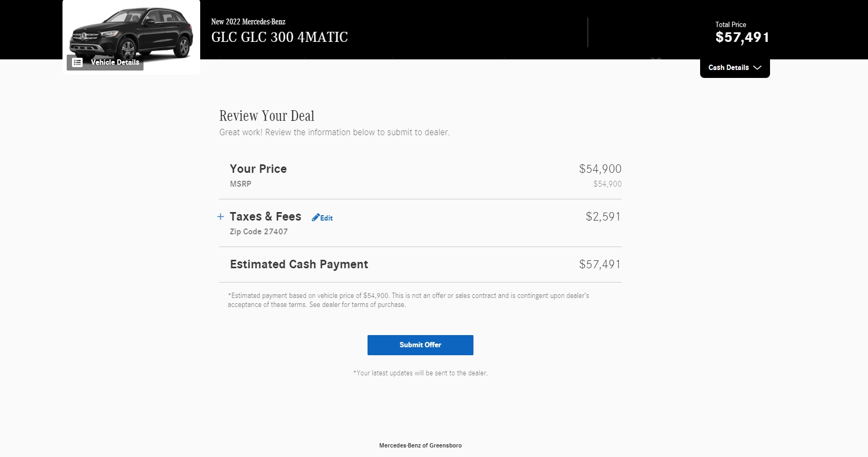This screenshot has width=868, height=457.
Task: Click the $2,591 taxes amount
Action: pyautogui.click(x=603, y=216)
